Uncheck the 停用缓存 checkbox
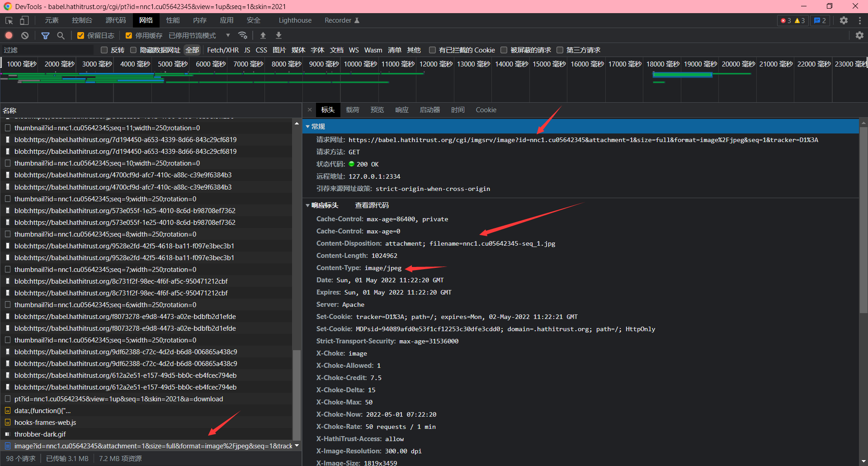Viewport: 868px width, 466px height. pos(129,36)
